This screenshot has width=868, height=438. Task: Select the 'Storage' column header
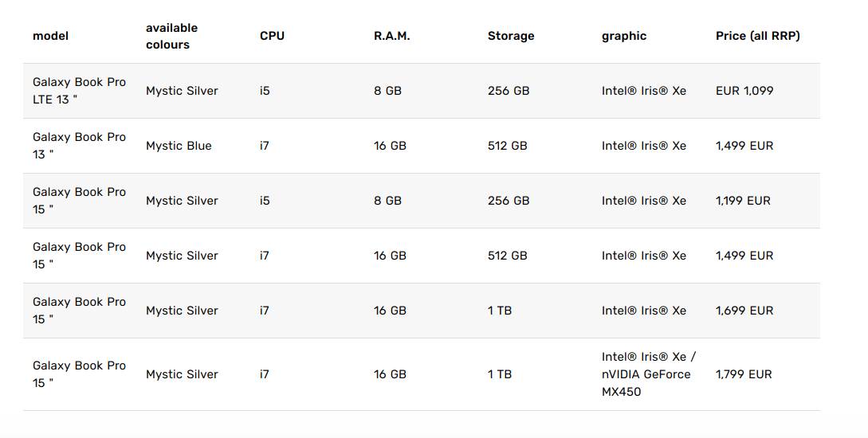(511, 36)
